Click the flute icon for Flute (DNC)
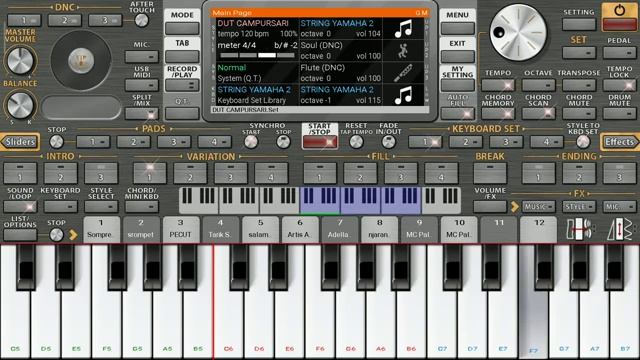Screen dimensions: 640x360 (x=403, y=73)
